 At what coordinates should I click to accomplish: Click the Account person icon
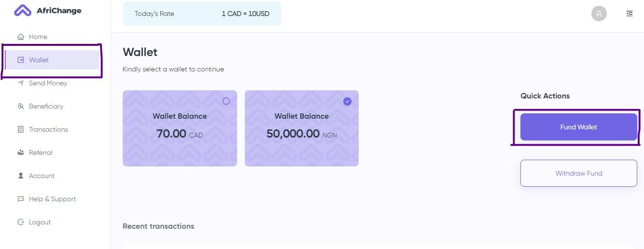(21, 176)
